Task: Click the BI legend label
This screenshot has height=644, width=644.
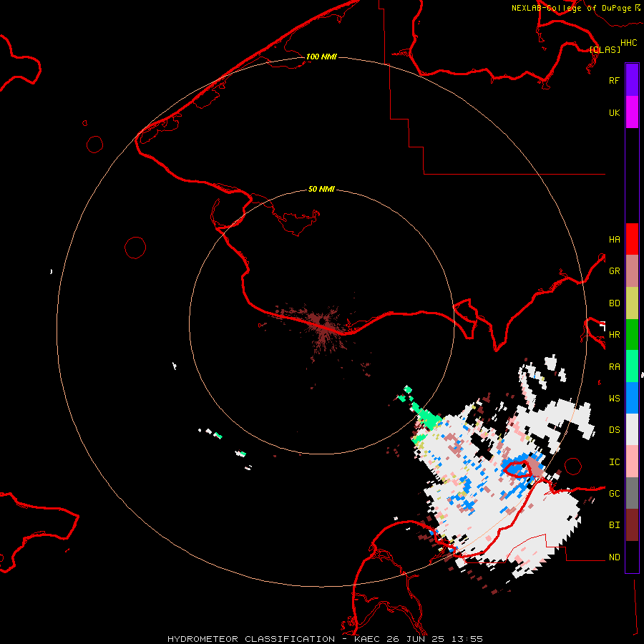Action: point(614,525)
